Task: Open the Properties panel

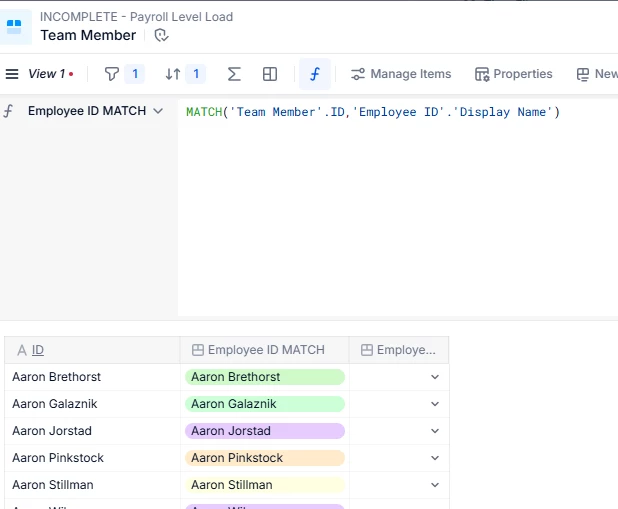Action: [514, 74]
